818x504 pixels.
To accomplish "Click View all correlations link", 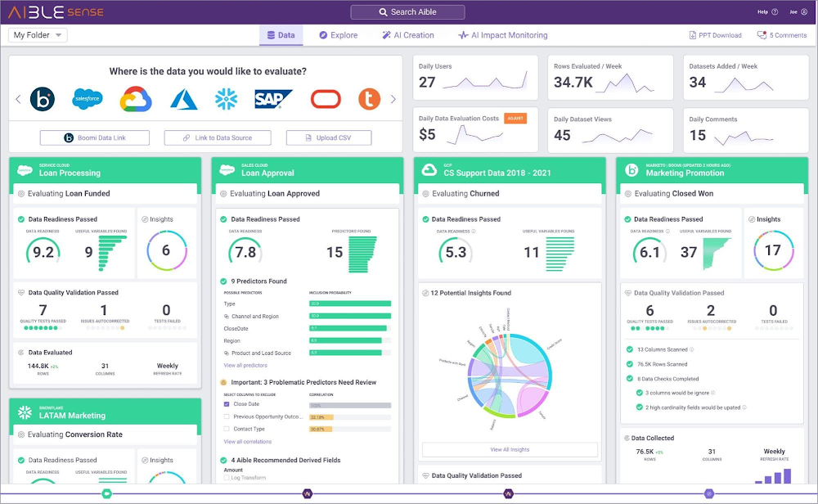I will click(x=247, y=442).
